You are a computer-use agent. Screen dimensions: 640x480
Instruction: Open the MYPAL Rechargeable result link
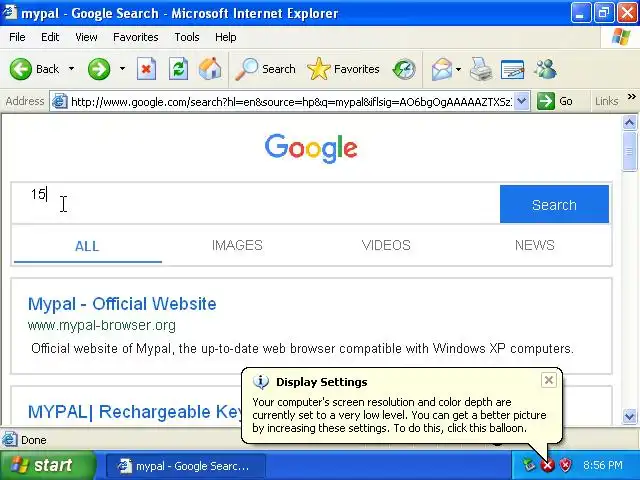pyautogui.click(x=135, y=412)
